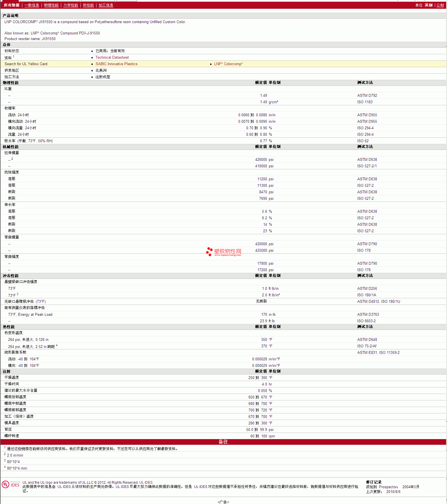Click the 2.0 in/min footnote
The image size is (447, 504).
pyautogui.click(x=15, y=455)
